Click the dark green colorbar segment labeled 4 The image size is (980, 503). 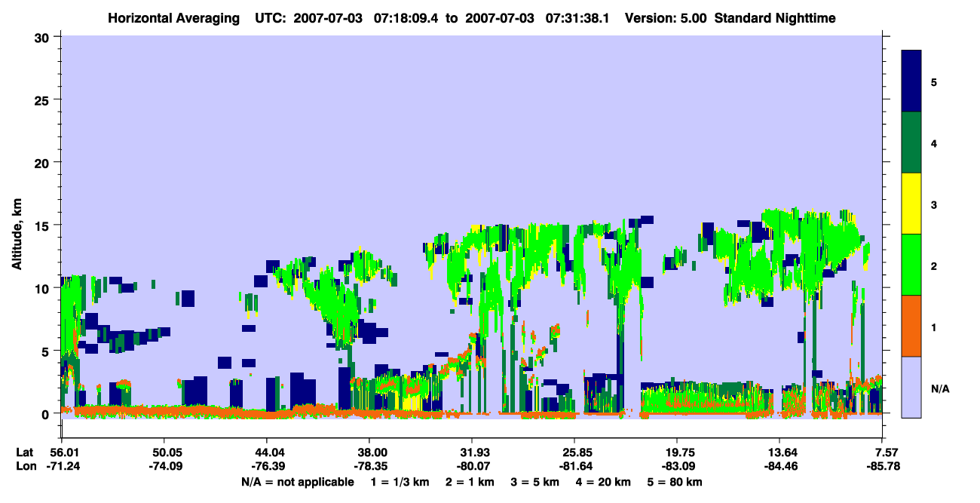[911, 143]
